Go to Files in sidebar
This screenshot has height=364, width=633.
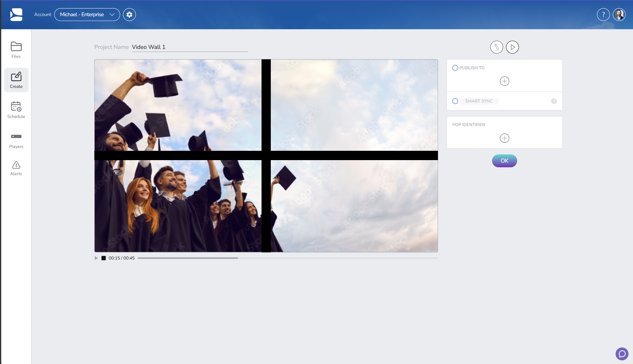[16, 50]
